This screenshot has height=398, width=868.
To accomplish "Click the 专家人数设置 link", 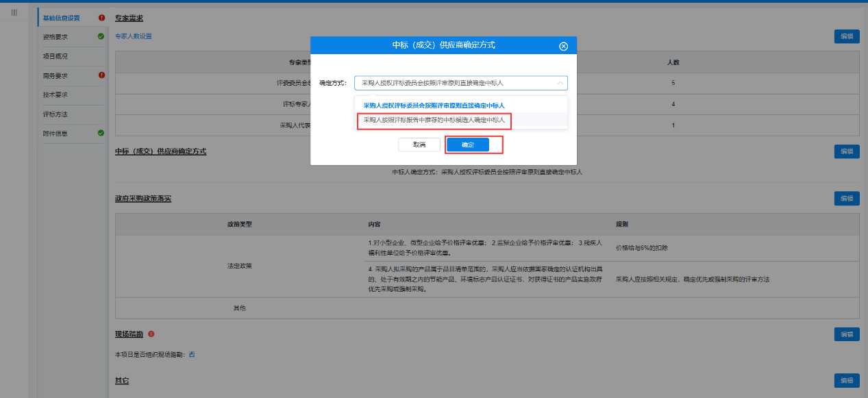I will 134,36.
